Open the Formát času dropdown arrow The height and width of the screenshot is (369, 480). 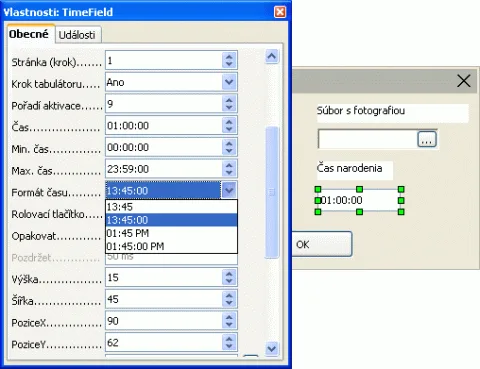point(229,190)
